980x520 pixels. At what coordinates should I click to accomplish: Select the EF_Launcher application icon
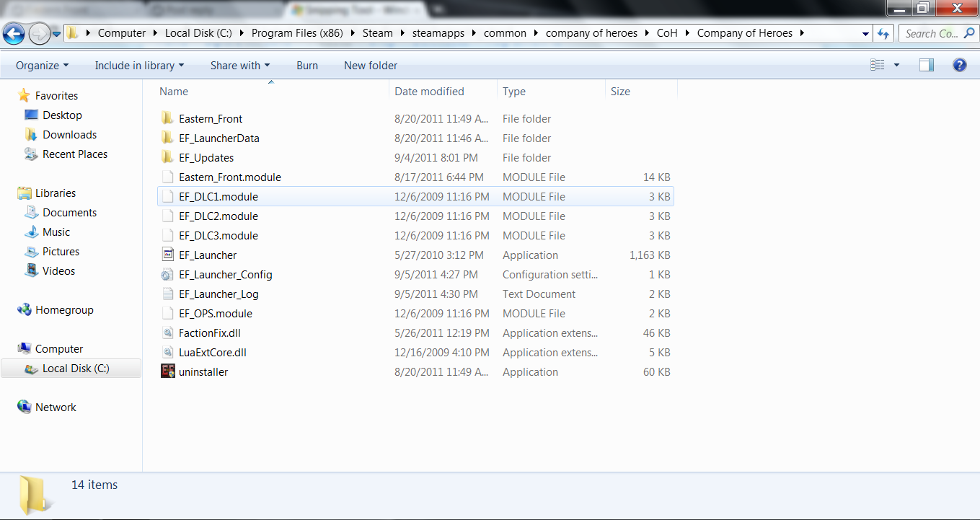(167, 255)
